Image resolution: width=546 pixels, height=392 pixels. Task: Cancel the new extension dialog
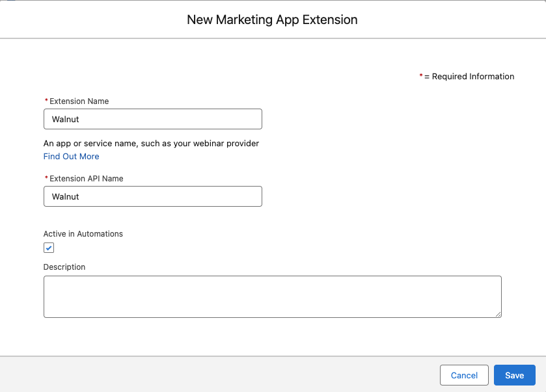pyautogui.click(x=464, y=375)
